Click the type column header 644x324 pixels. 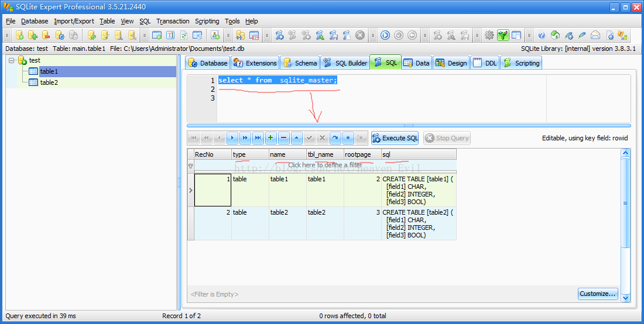(x=250, y=154)
